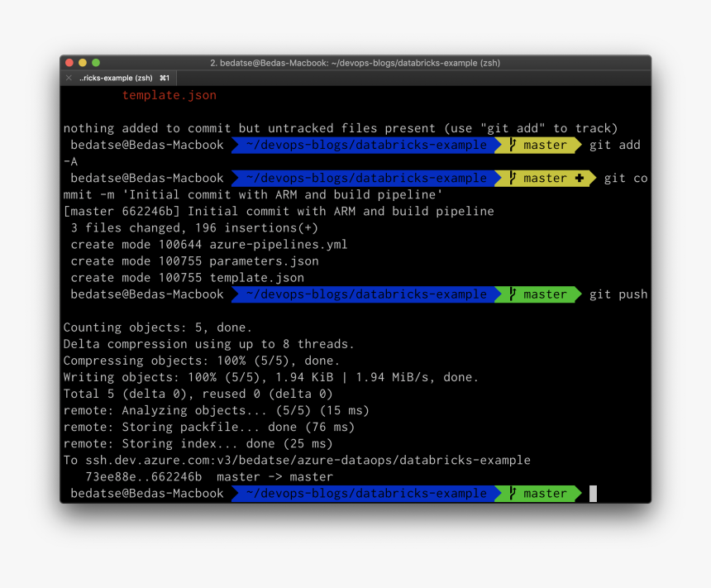Image resolution: width=711 pixels, height=588 pixels.
Task: Click the '[master 662246b] Initial commit' line
Action: coord(279,212)
